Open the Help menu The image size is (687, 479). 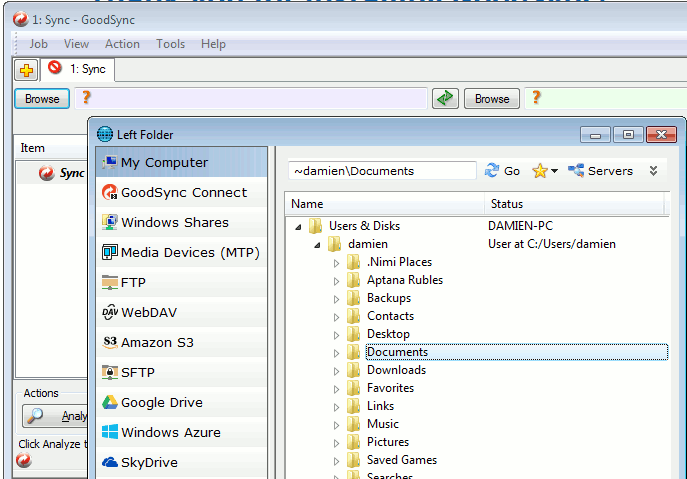(213, 44)
